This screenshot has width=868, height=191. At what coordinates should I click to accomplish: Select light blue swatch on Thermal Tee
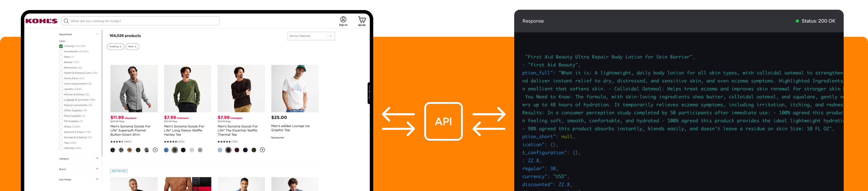tap(220, 150)
